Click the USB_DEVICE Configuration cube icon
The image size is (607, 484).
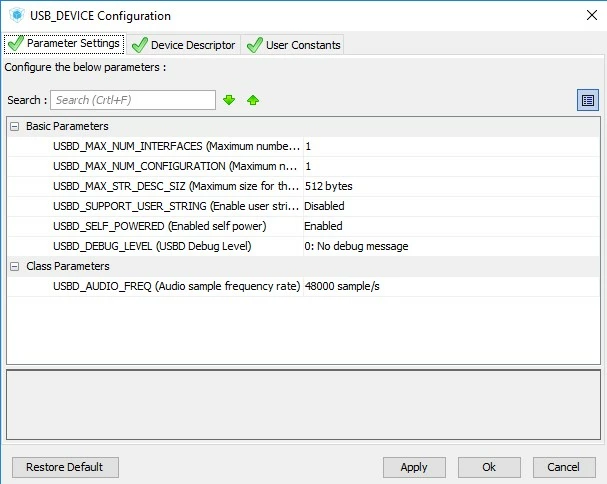click(17, 15)
